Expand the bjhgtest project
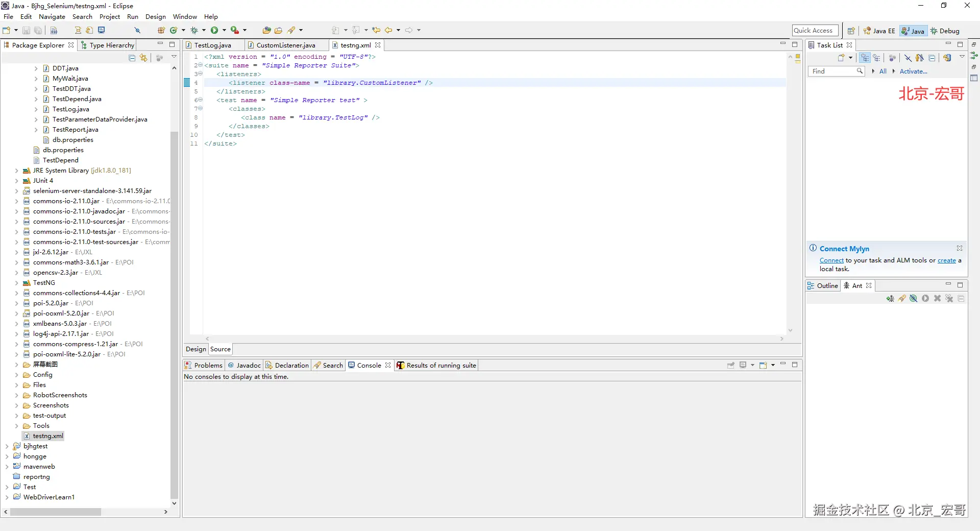980x531 pixels. 7,446
